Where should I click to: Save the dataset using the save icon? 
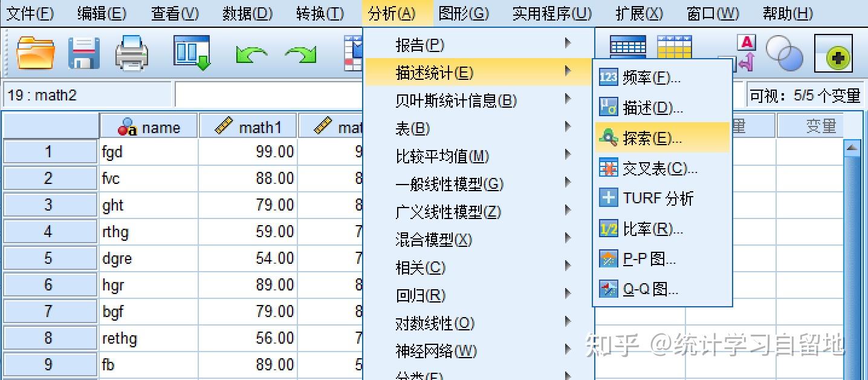point(84,53)
